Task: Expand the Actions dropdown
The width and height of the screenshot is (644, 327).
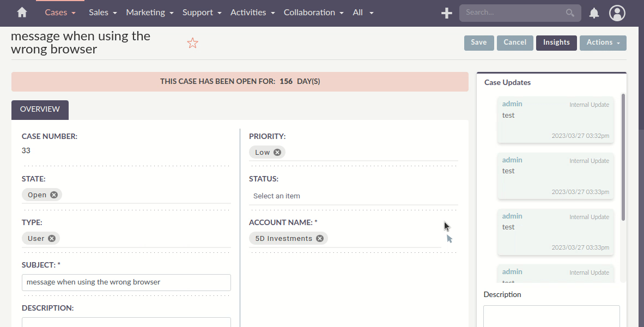Action: [x=603, y=42]
